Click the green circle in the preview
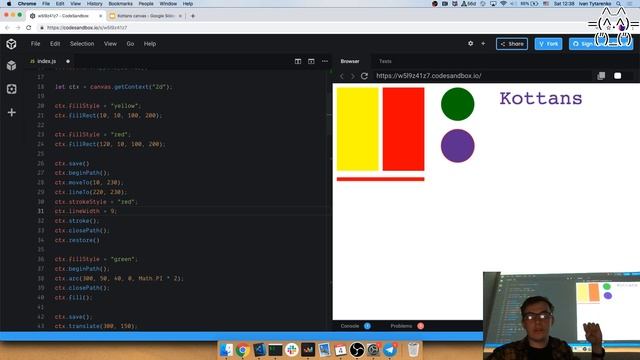640x360 pixels. (x=458, y=104)
